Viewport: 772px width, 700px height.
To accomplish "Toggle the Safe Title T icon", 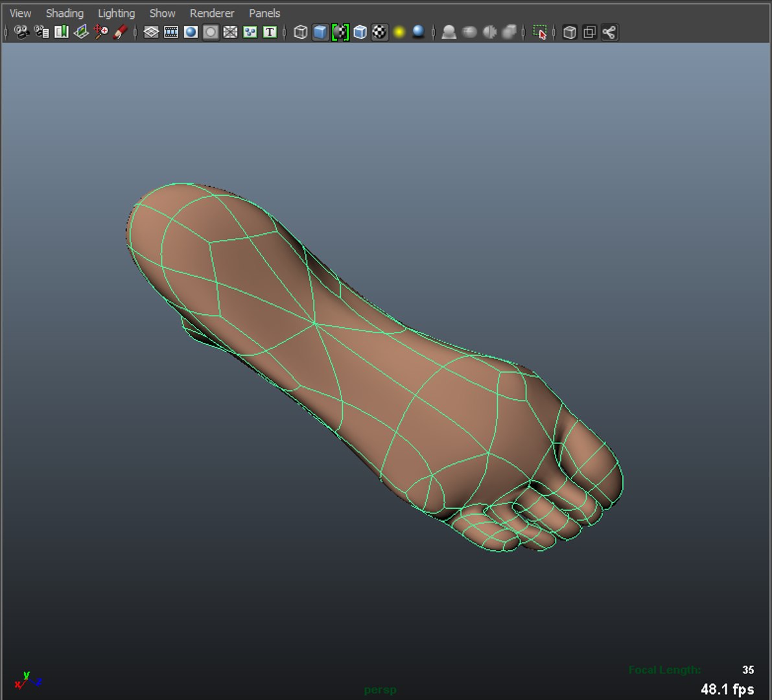I will [270, 32].
